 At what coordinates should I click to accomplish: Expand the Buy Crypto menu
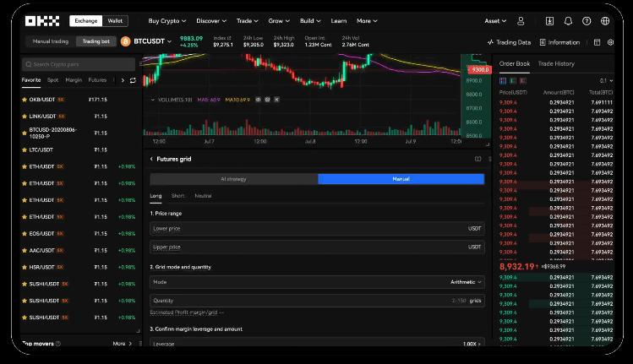167,21
